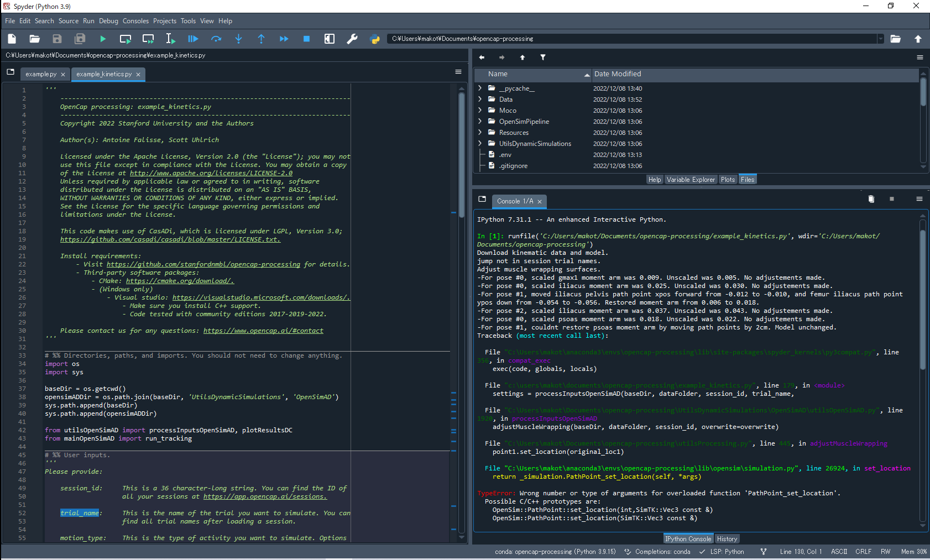
Task: Select the .gitignore file
Action: pos(513,166)
